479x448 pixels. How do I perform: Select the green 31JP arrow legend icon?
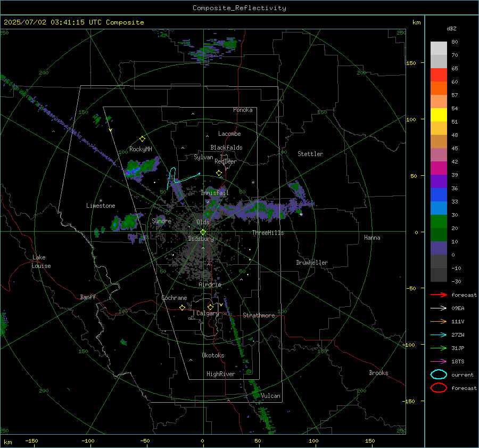click(x=439, y=348)
